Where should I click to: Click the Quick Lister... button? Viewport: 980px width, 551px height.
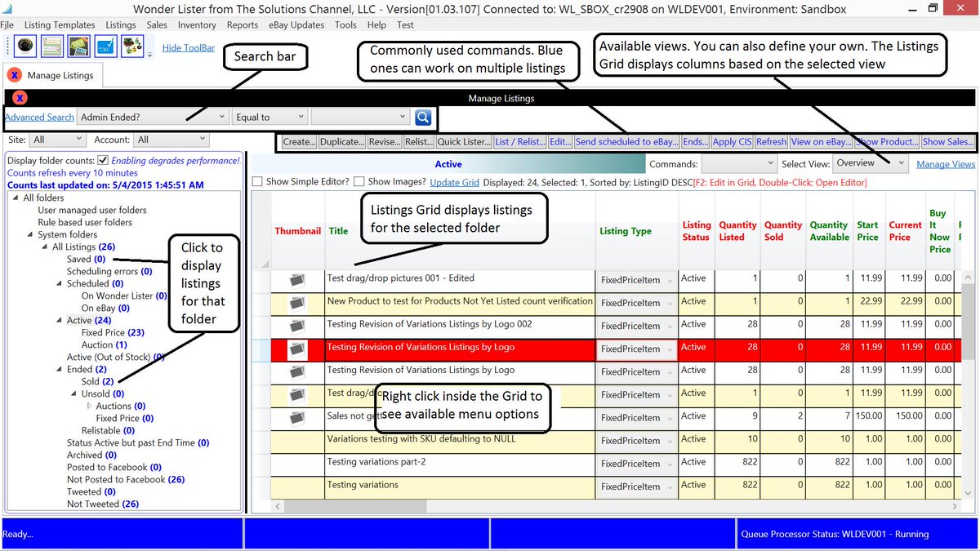click(x=464, y=142)
